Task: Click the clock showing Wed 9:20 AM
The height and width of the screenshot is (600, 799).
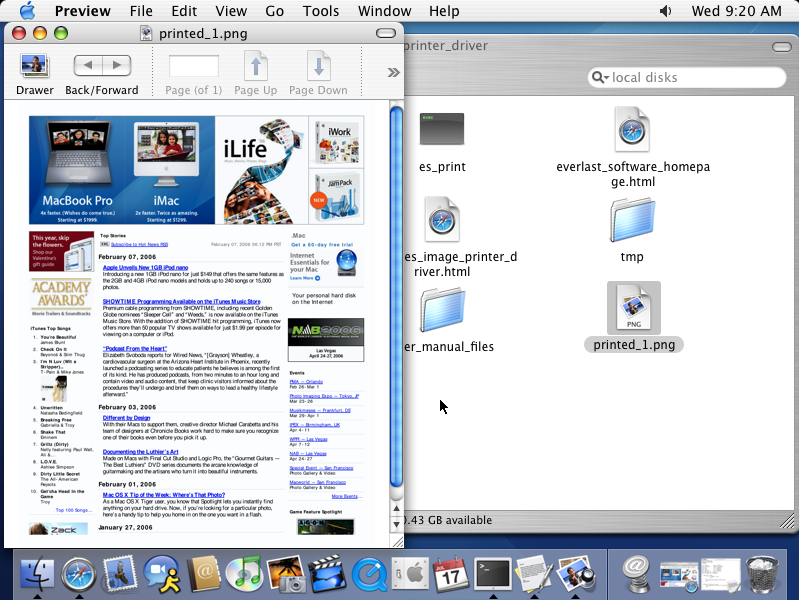Action: click(736, 11)
